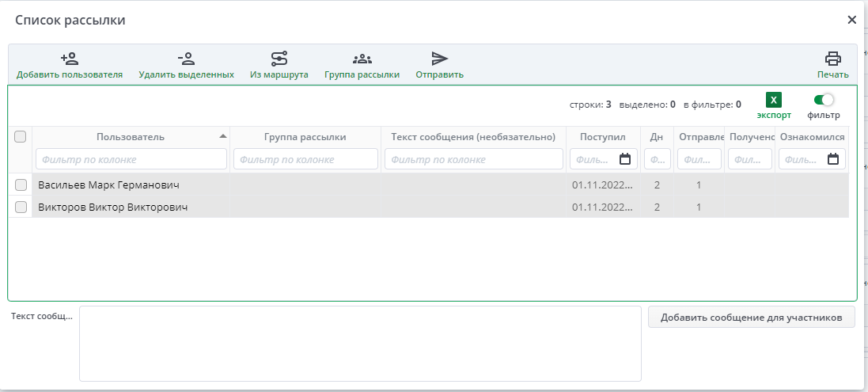This screenshot has width=868, height=392.
Task: Click Печать label
Action: (833, 74)
